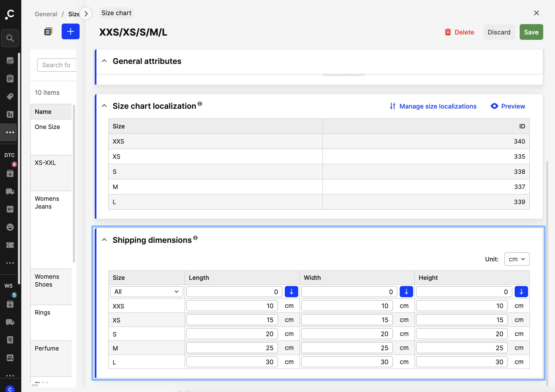Open the WS shipping truck icon
The width and height of the screenshot is (555, 392).
(10, 322)
